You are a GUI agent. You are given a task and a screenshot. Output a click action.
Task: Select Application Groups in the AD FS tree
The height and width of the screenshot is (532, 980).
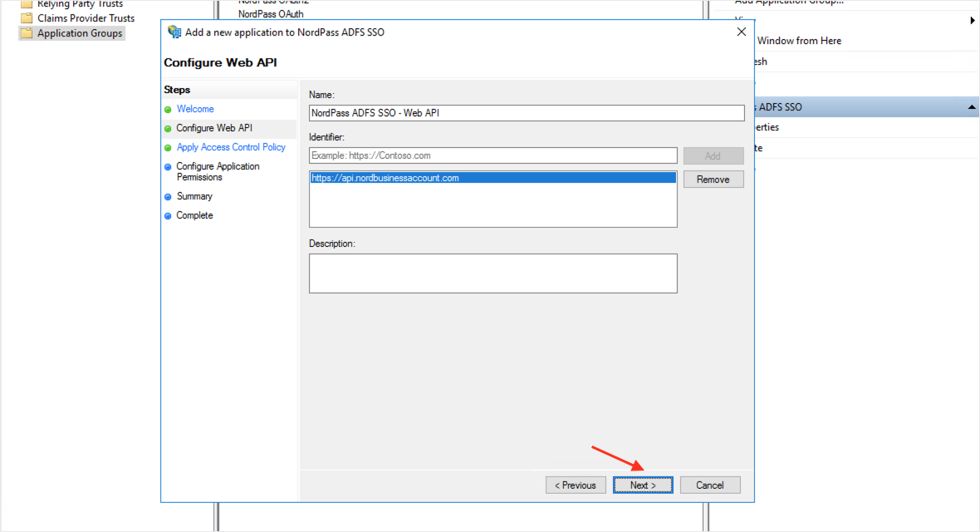80,33
